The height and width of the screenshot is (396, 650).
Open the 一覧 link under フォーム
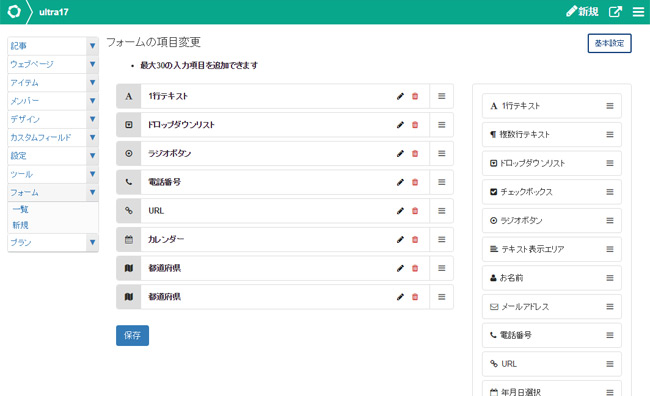[x=20, y=209]
